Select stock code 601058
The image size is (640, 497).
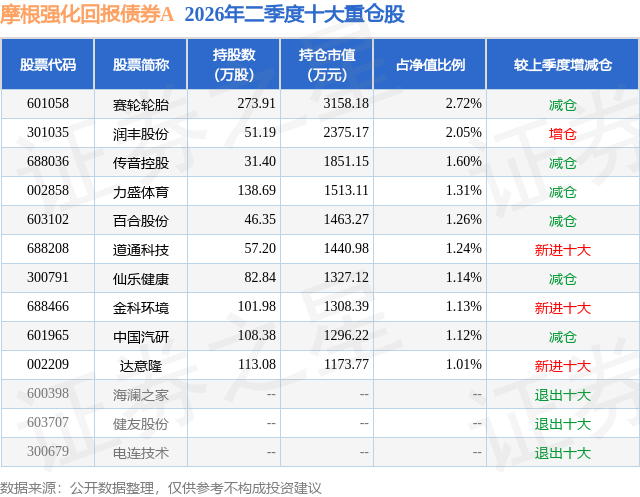tap(48, 104)
